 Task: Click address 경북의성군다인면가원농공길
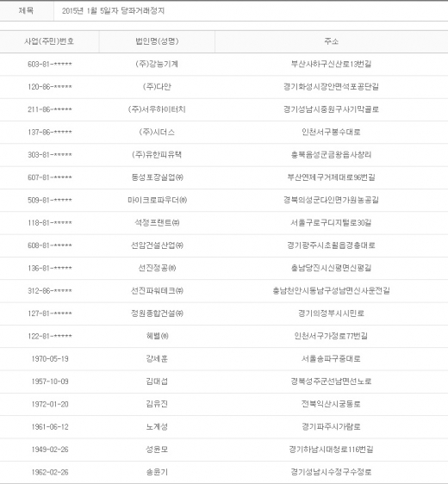tap(332, 200)
